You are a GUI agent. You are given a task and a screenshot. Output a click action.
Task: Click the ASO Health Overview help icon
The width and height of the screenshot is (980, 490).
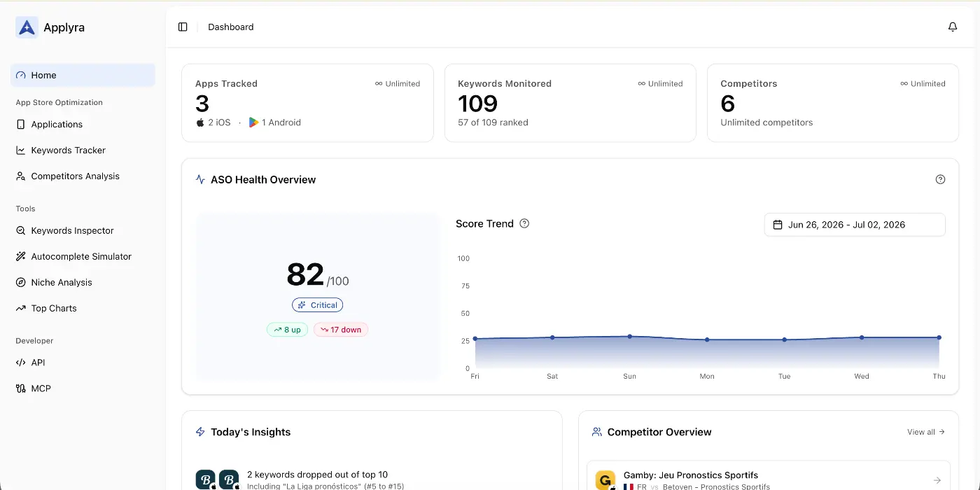pyautogui.click(x=940, y=179)
